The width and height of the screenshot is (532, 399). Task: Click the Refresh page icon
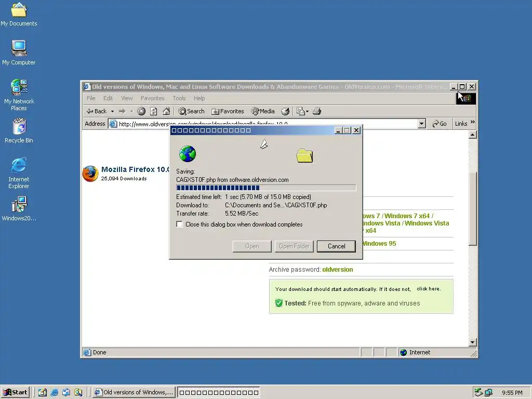click(x=154, y=111)
